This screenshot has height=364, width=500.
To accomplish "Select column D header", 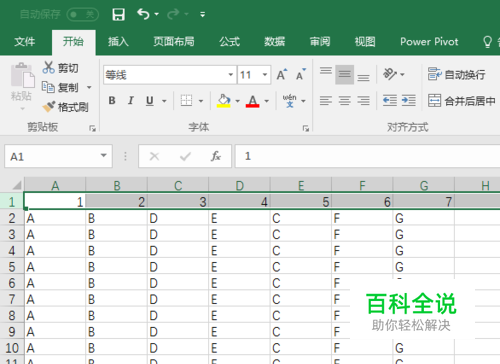I will (x=239, y=185).
